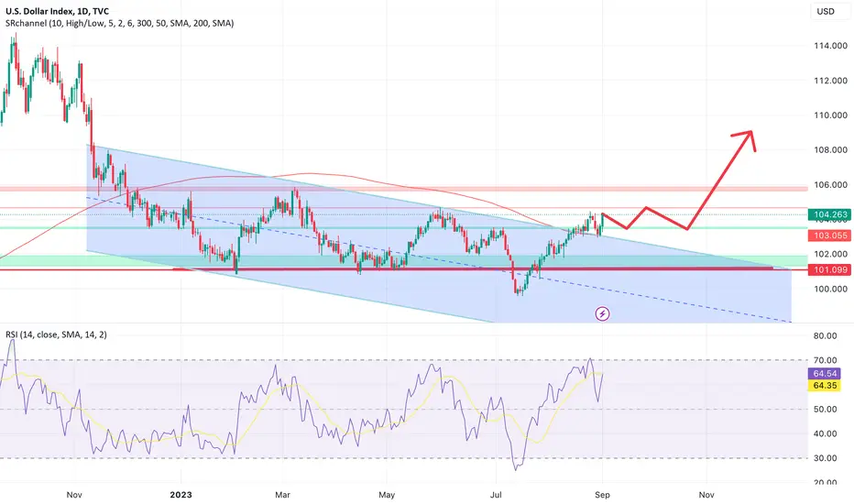
Task: Click the 101.099 support price label
Action: (829, 269)
